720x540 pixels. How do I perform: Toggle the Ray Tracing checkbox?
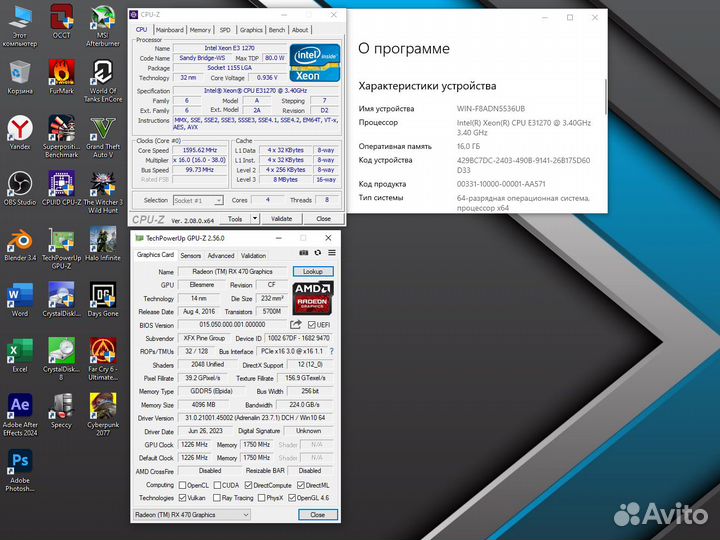coord(217,498)
